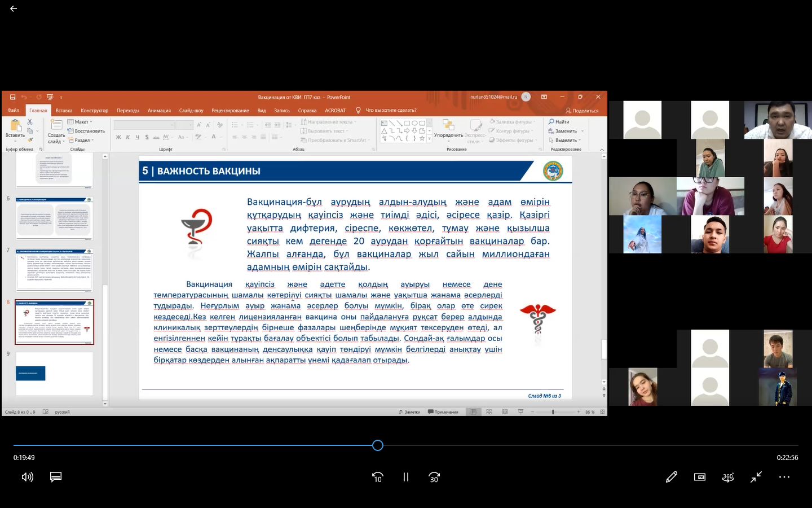812x508 pixels.
Task: Open the Конструктор ribbon tab
Action: (94, 111)
